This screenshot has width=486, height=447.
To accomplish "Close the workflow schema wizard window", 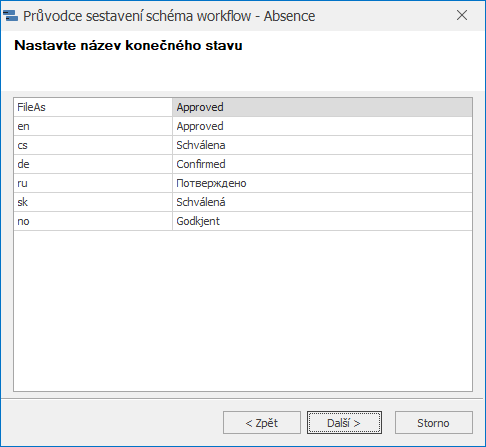I will (x=462, y=15).
